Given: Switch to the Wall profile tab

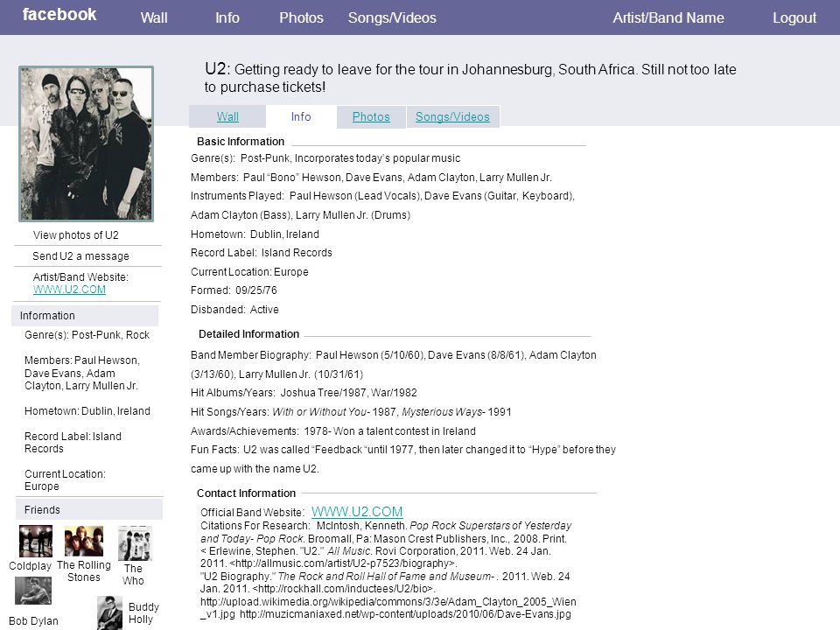Looking at the screenshot, I should [x=227, y=116].
